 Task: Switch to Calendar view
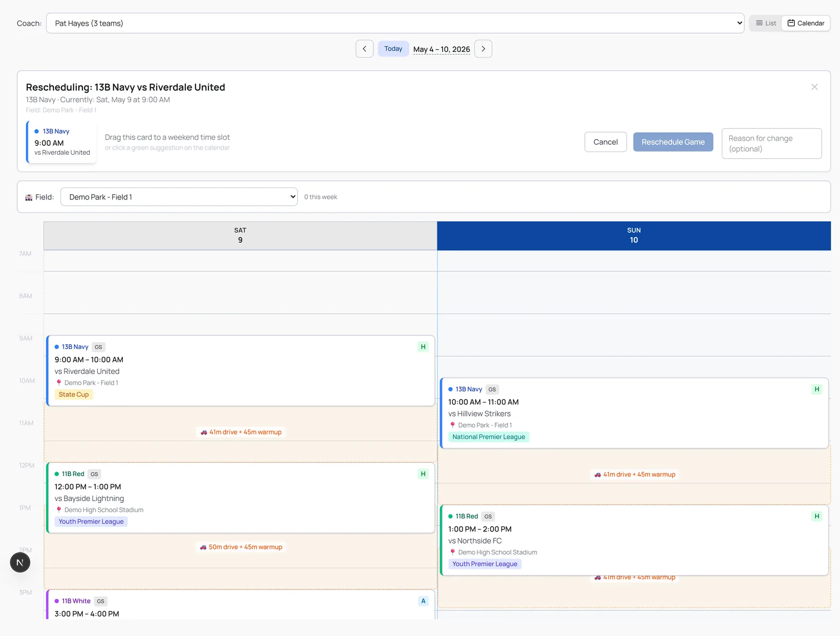click(x=806, y=23)
